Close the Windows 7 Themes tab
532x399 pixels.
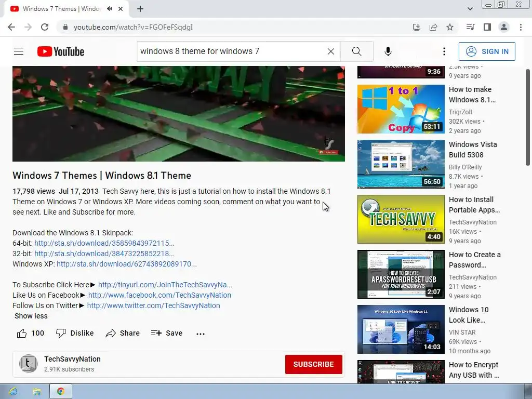tap(121, 9)
